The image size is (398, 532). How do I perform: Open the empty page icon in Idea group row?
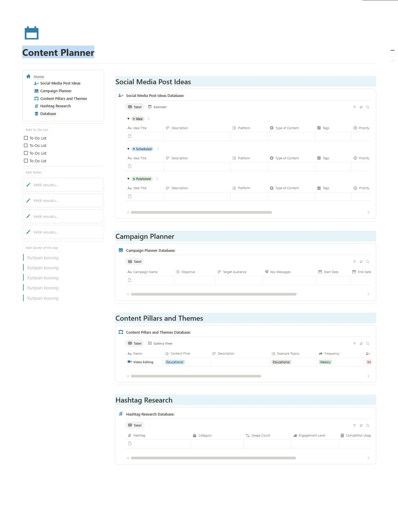pos(130,136)
